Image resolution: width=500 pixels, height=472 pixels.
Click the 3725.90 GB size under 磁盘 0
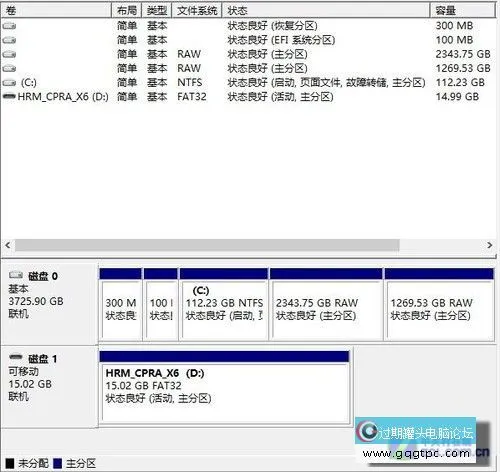point(36,301)
